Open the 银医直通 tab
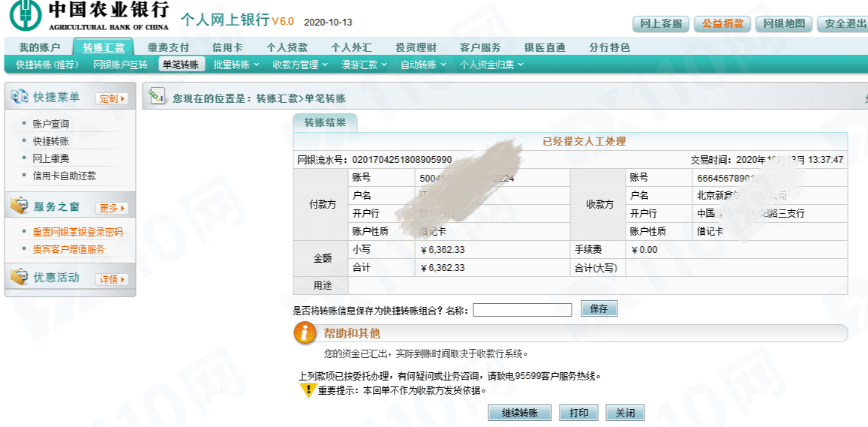 tap(545, 47)
